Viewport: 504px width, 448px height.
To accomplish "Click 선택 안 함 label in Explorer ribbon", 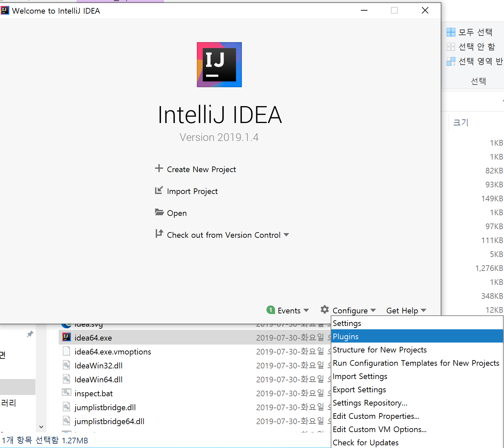I will click(477, 47).
